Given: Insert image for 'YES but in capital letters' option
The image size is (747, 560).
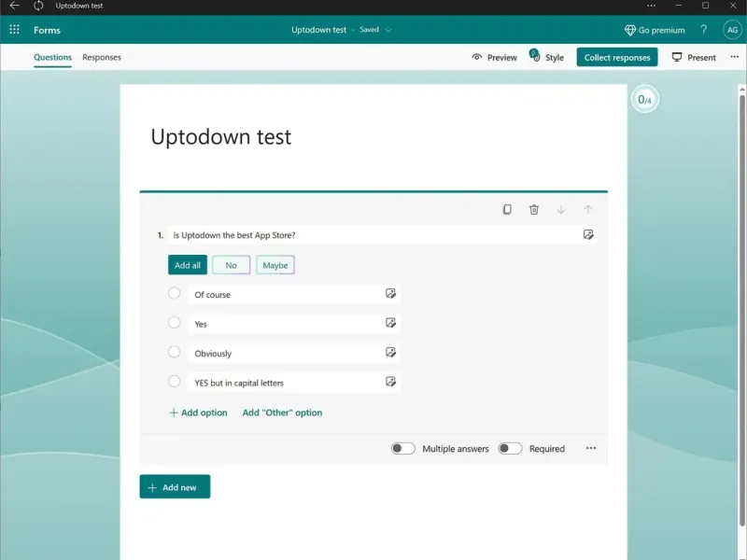Looking at the screenshot, I should [x=390, y=382].
